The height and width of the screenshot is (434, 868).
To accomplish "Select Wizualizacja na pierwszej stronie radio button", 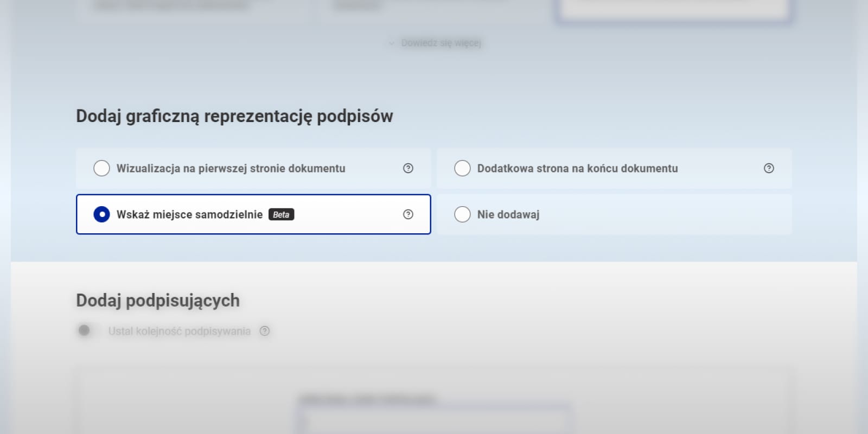I will pos(101,168).
